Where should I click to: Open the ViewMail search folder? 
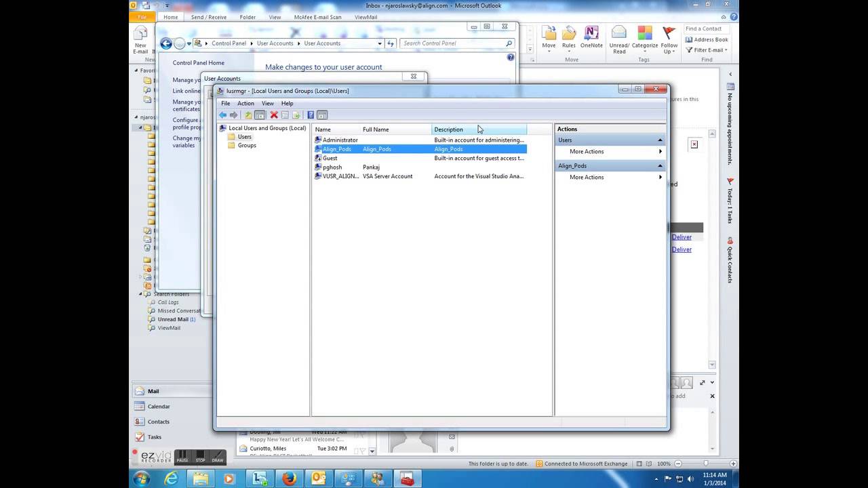pyautogui.click(x=169, y=328)
